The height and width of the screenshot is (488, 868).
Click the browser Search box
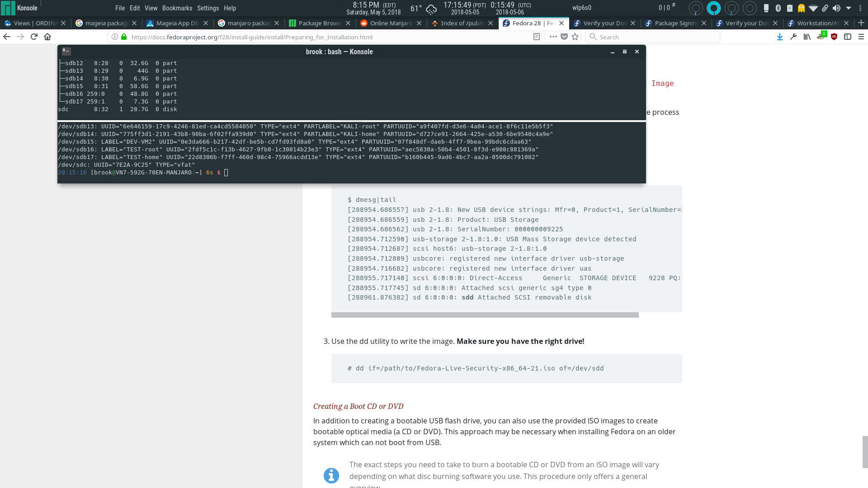click(653, 37)
